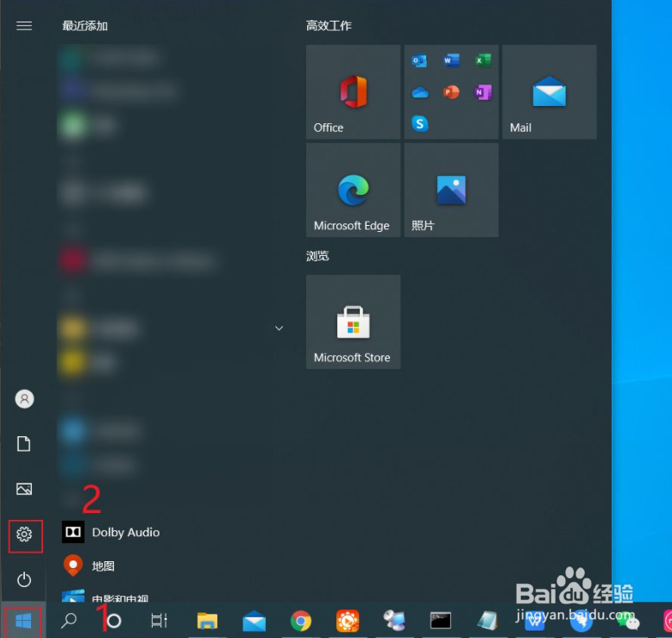Launch the Microsoft Edge tile
The image size is (672, 638).
click(353, 190)
